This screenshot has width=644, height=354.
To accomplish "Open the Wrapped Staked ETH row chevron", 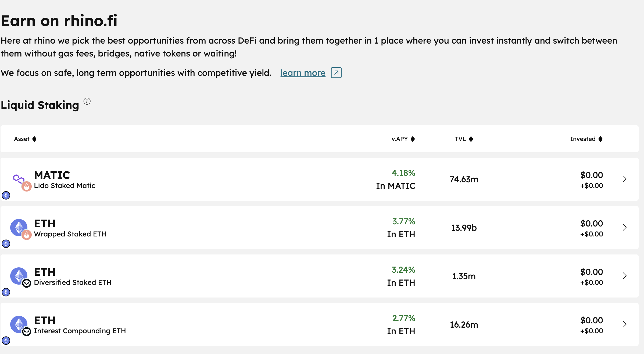I will pyautogui.click(x=625, y=227).
